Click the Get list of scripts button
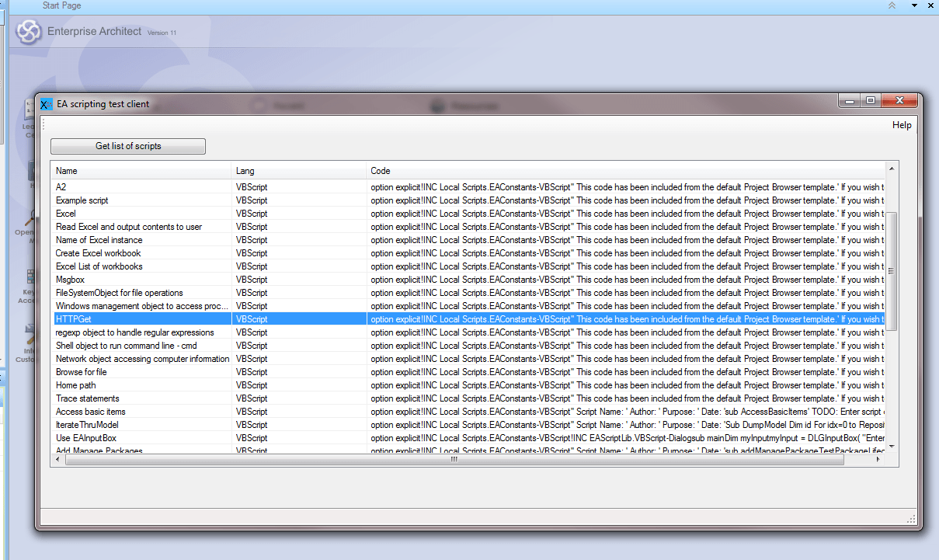Viewport: 939px width, 560px height. pyautogui.click(x=128, y=146)
